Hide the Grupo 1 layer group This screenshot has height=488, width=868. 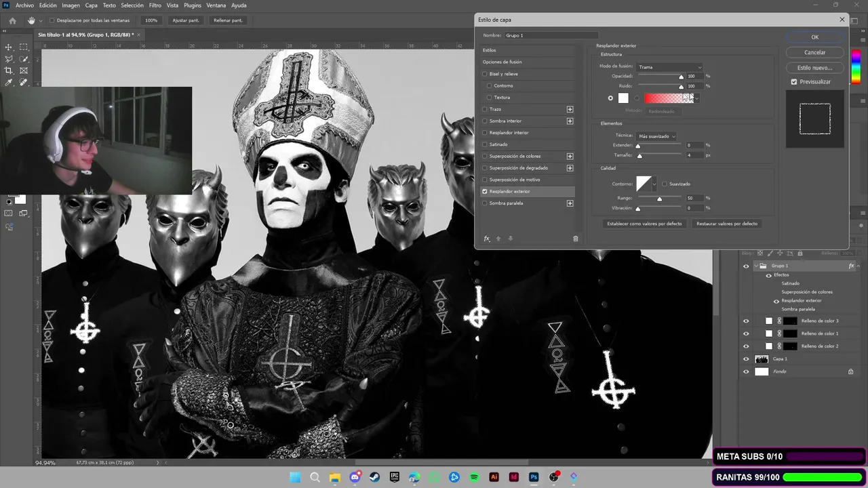[x=746, y=266]
